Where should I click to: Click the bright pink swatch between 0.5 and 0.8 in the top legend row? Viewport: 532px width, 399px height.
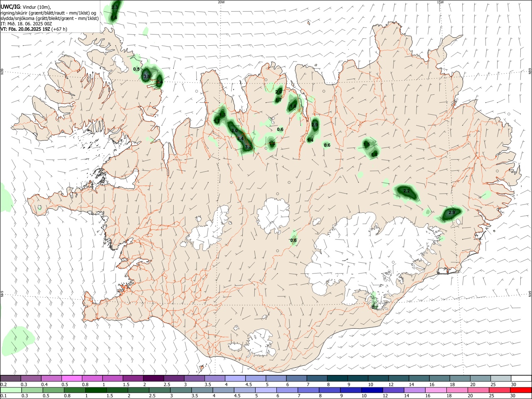[x=72, y=378]
